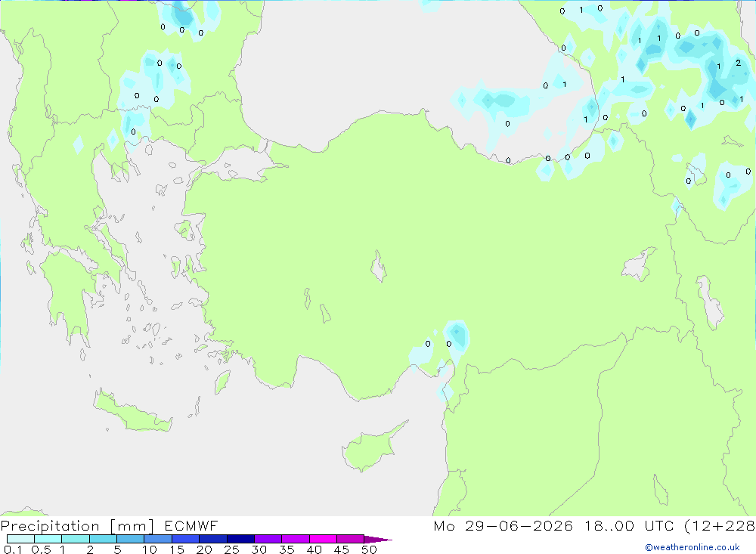The height and width of the screenshot is (554, 756).
Task: Click the '(12+228' forecast offset text
Action: 720,525
